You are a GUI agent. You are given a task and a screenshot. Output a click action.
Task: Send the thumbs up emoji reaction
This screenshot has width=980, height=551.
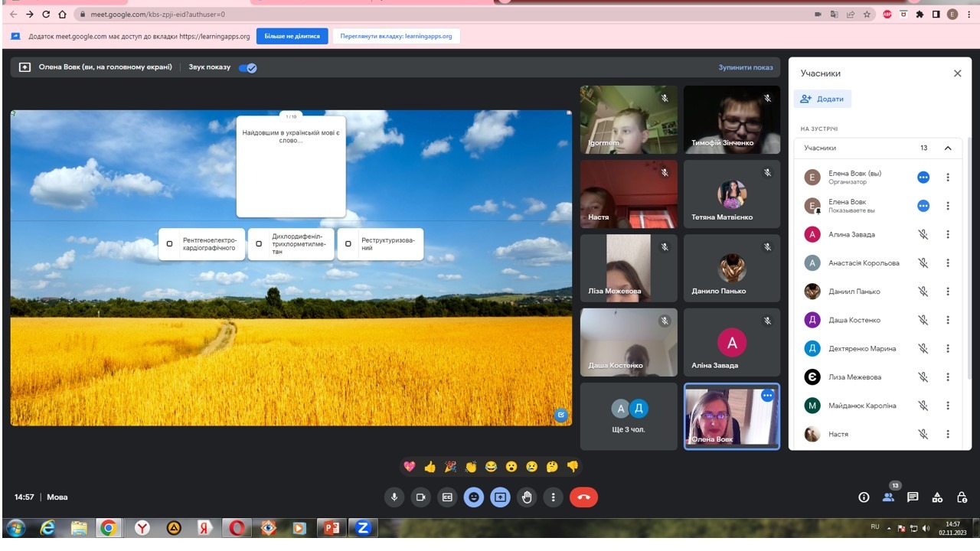tap(430, 467)
